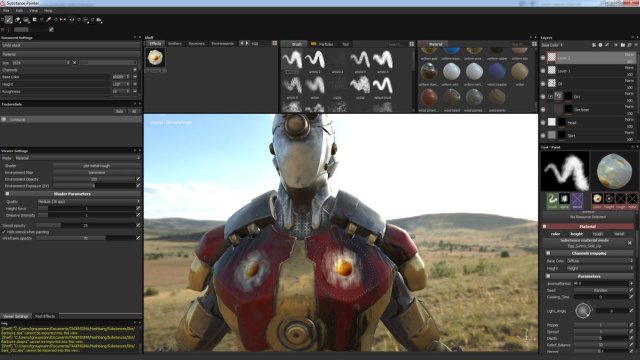Select the brush slot under the brush preview
Screen dimensions: 640x360
point(552,200)
